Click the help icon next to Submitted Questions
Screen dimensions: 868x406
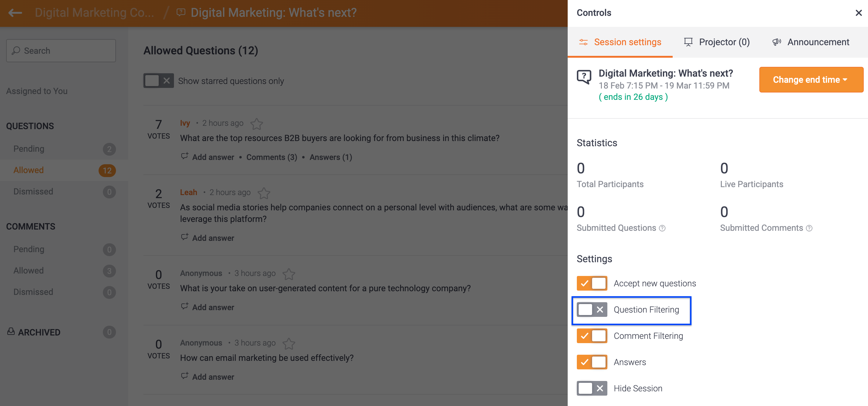click(663, 228)
